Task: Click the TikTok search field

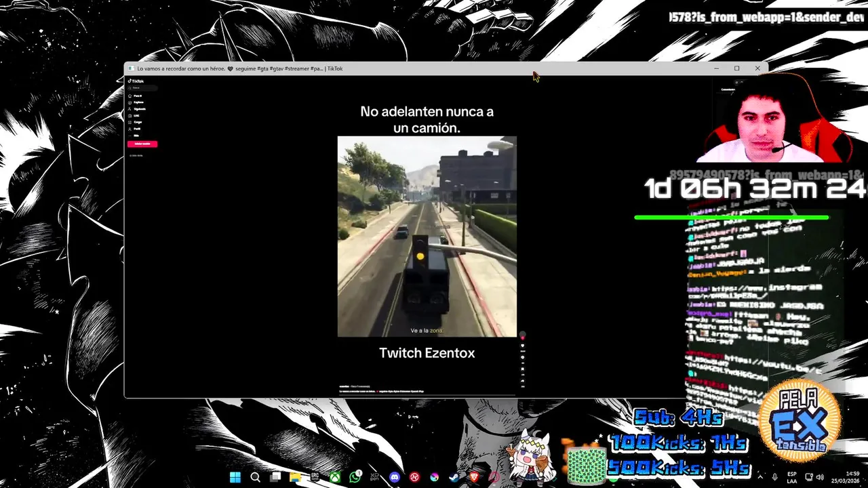Action: coord(142,87)
